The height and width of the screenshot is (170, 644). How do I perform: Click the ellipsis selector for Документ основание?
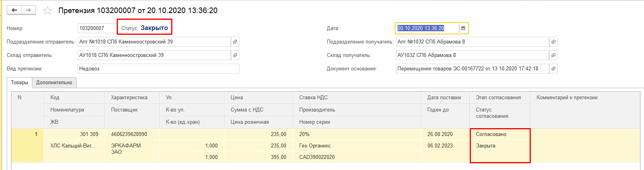pyautogui.click(x=545, y=69)
